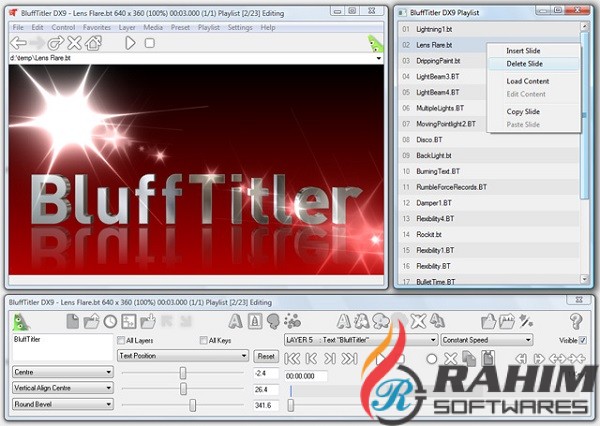Choose Delete Slide from the context menu

(534, 64)
